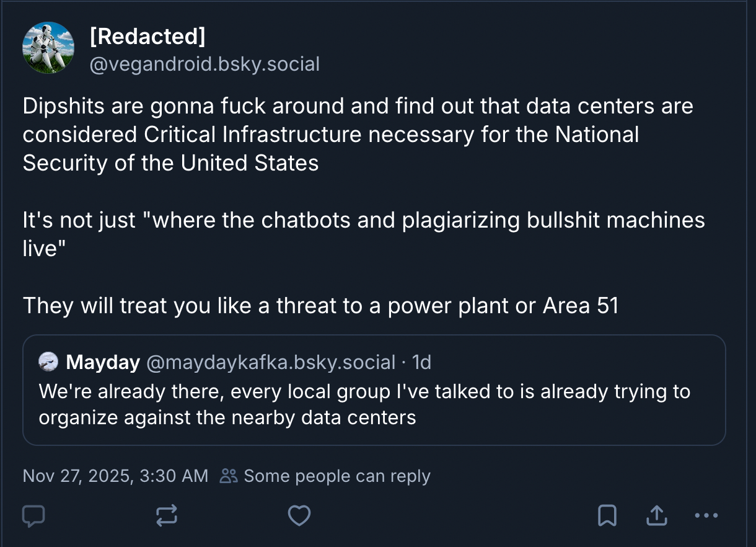The height and width of the screenshot is (547, 756).
Task: Reply to the post via speech bubble icon
Action: click(33, 515)
